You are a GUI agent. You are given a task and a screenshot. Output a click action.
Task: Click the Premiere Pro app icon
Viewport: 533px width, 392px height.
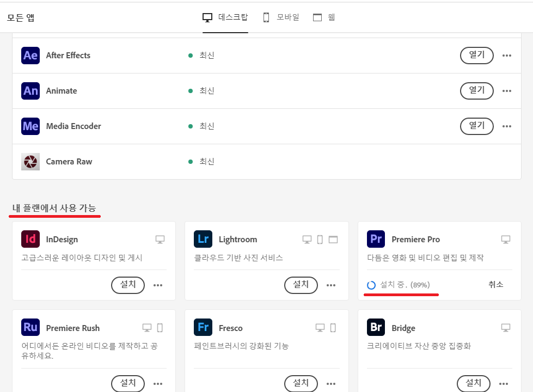coord(376,239)
